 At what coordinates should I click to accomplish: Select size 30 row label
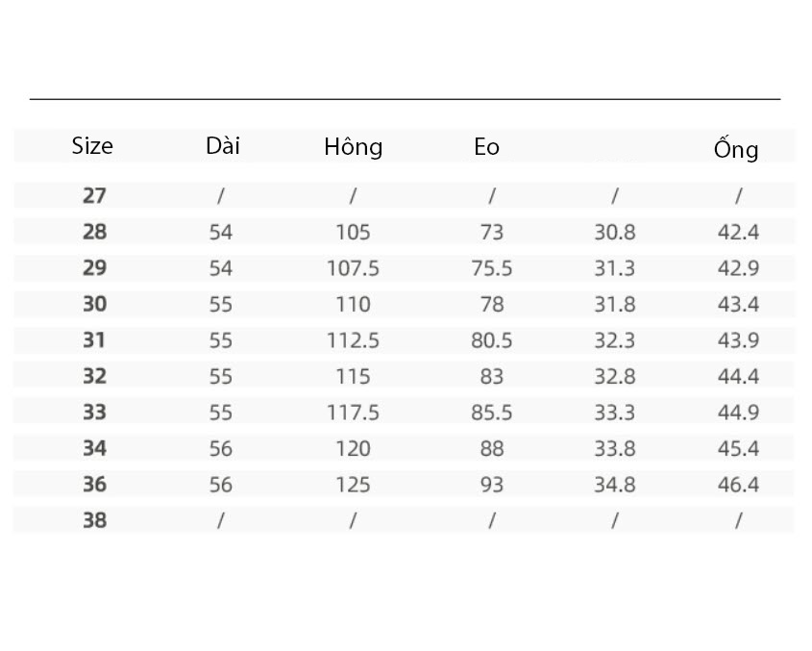tap(95, 304)
